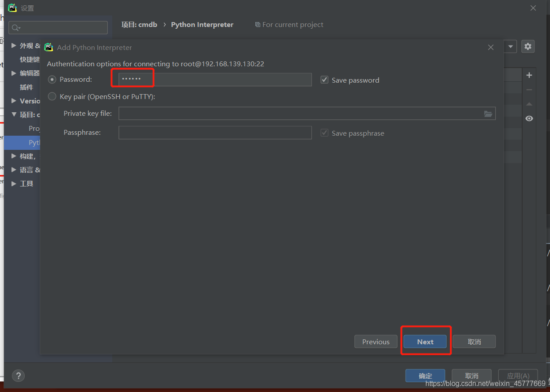Click the Next button
550x392 pixels.
click(x=425, y=342)
